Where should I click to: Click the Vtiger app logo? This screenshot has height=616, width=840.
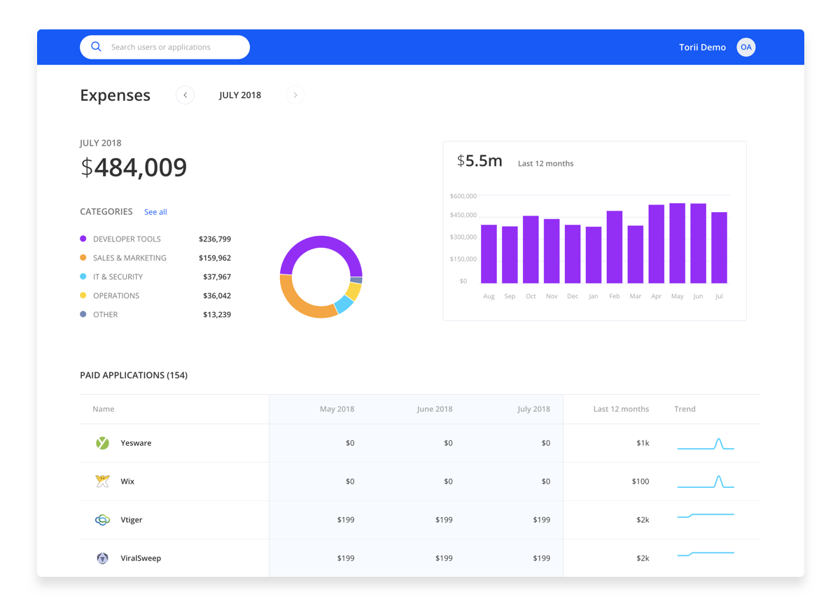pyautogui.click(x=102, y=520)
